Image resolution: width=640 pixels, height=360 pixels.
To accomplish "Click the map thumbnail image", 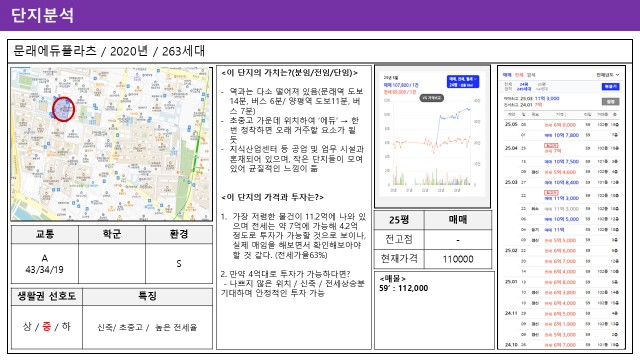I will click(111, 144).
